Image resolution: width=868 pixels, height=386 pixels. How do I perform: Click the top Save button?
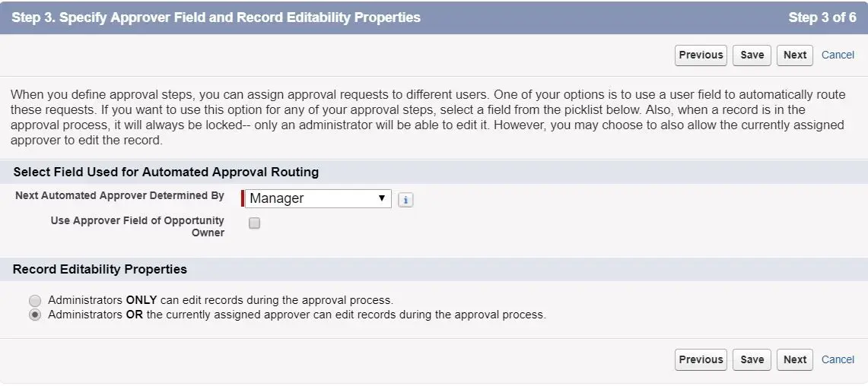pos(752,55)
